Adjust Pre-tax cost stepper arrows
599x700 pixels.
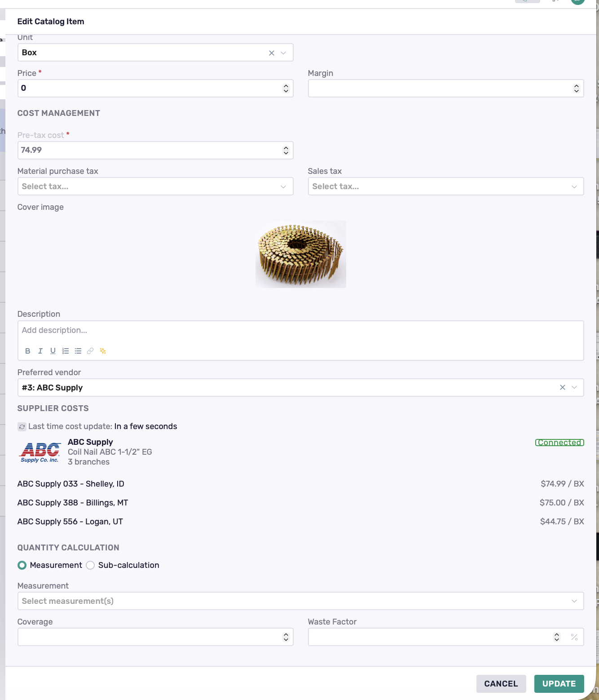point(286,151)
